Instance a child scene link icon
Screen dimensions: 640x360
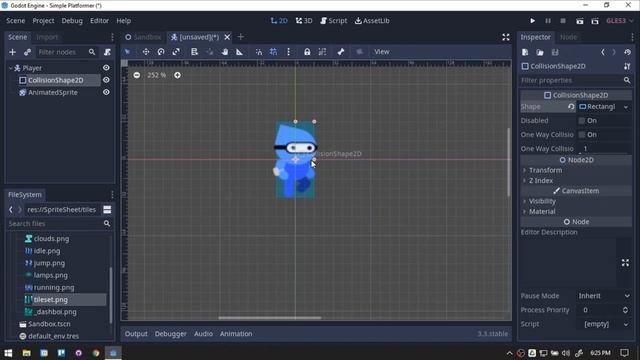pyautogui.click(x=27, y=52)
